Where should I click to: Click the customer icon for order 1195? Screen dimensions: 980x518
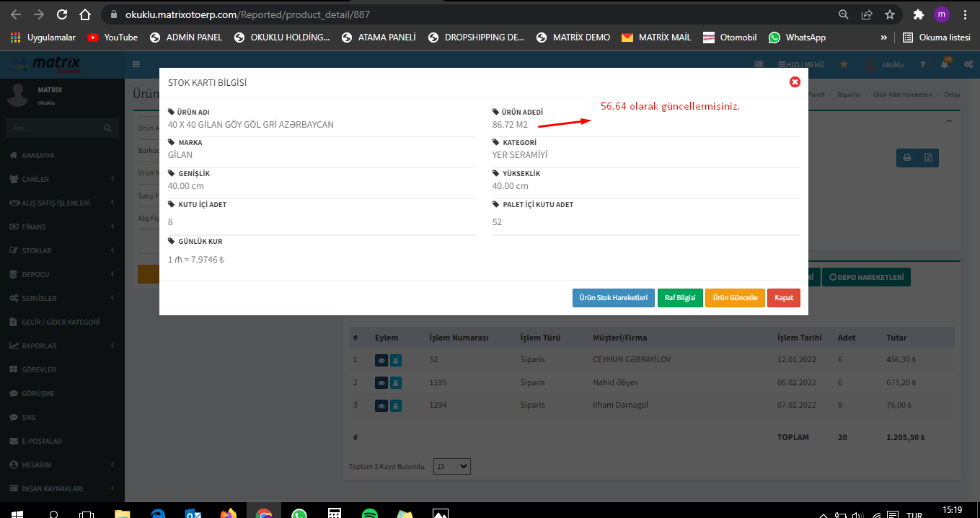click(396, 382)
